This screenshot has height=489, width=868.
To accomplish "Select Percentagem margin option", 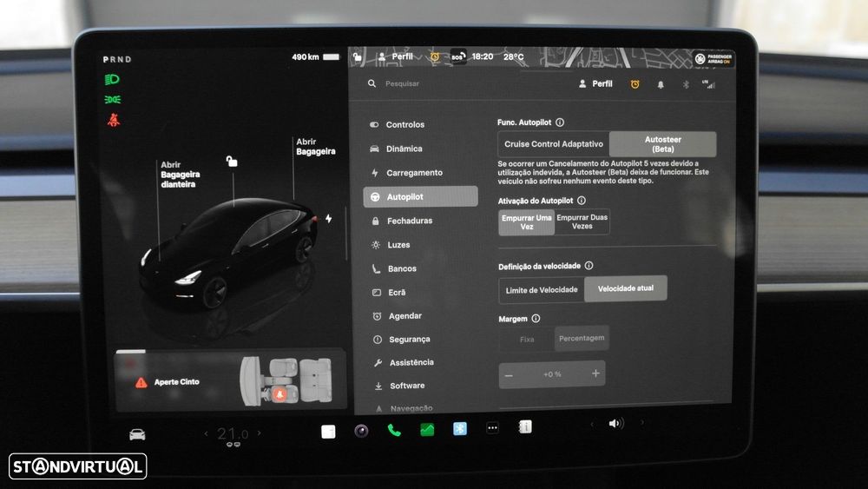I will point(582,338).
